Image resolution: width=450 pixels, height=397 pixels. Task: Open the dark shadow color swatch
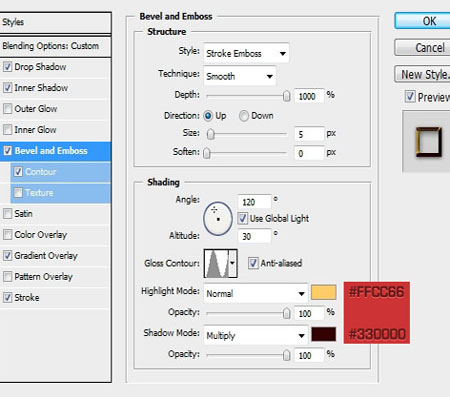324,334
